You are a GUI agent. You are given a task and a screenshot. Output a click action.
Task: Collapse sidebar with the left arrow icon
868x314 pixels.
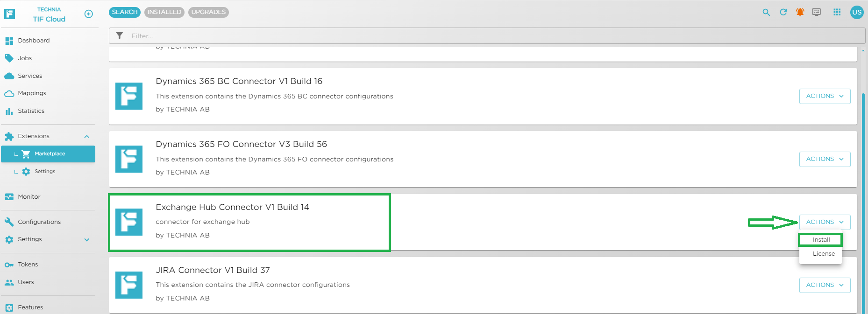(89, 14)
